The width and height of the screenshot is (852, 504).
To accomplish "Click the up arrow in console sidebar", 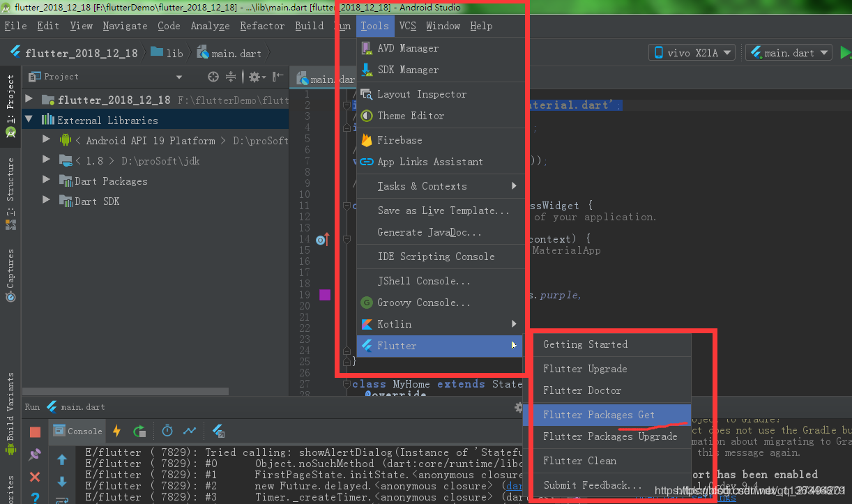I will [62, 459].
